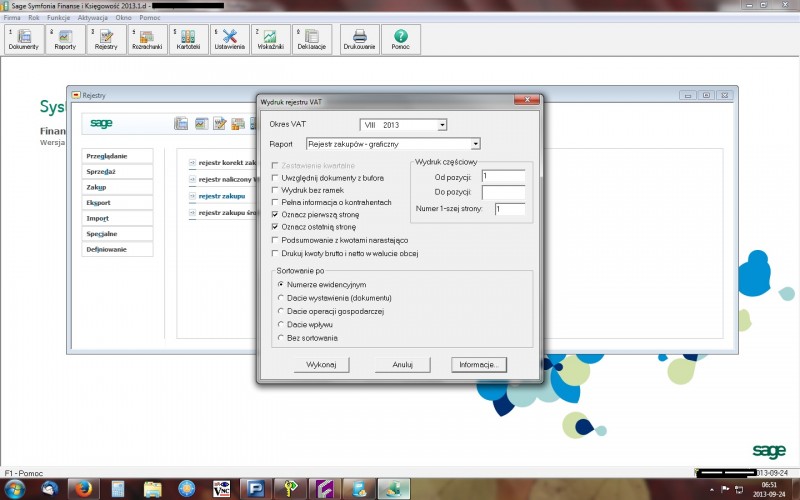
Task: Launch Thunderbird from the taskbar
Action: (x=49, y=489)
